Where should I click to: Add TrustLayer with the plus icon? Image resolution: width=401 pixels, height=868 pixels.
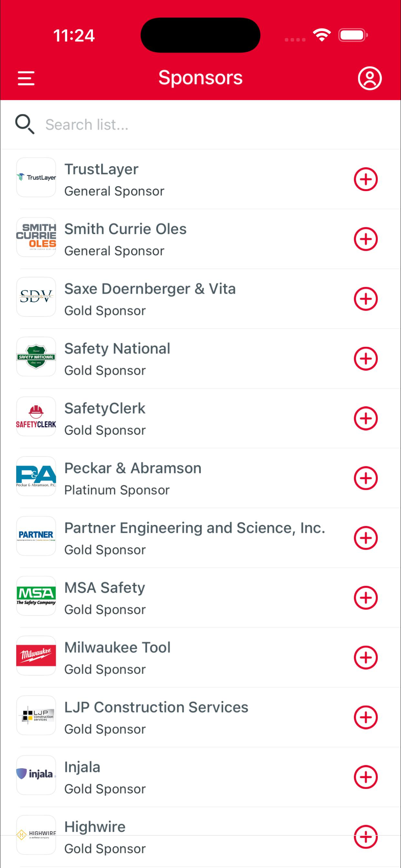click(365, 179)
